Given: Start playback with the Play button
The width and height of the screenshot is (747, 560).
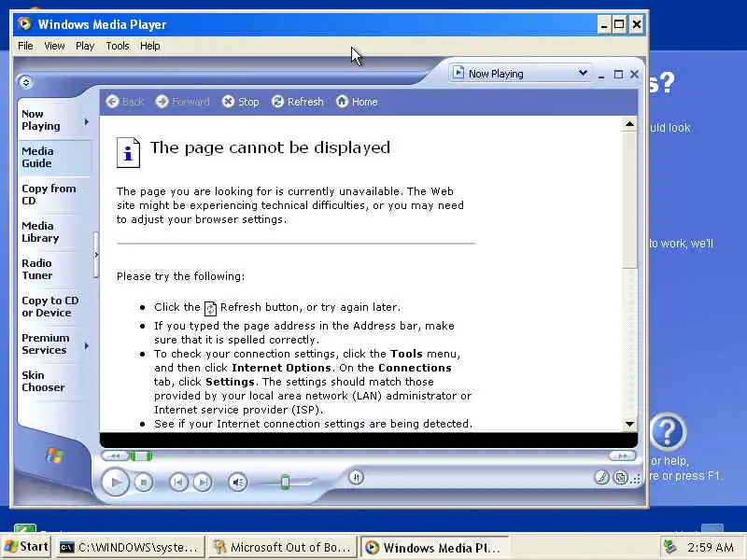Looking at the screenshot, I should (x=115, y=482).
